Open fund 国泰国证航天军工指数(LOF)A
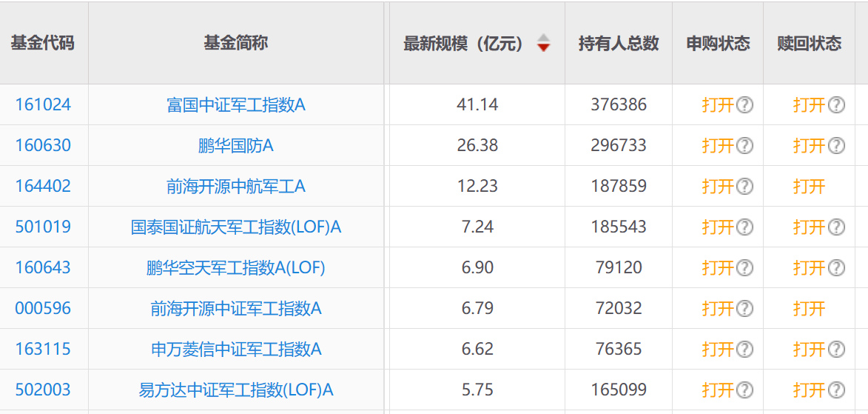Viewport: 868px width, 414px height. click(236, 227)
